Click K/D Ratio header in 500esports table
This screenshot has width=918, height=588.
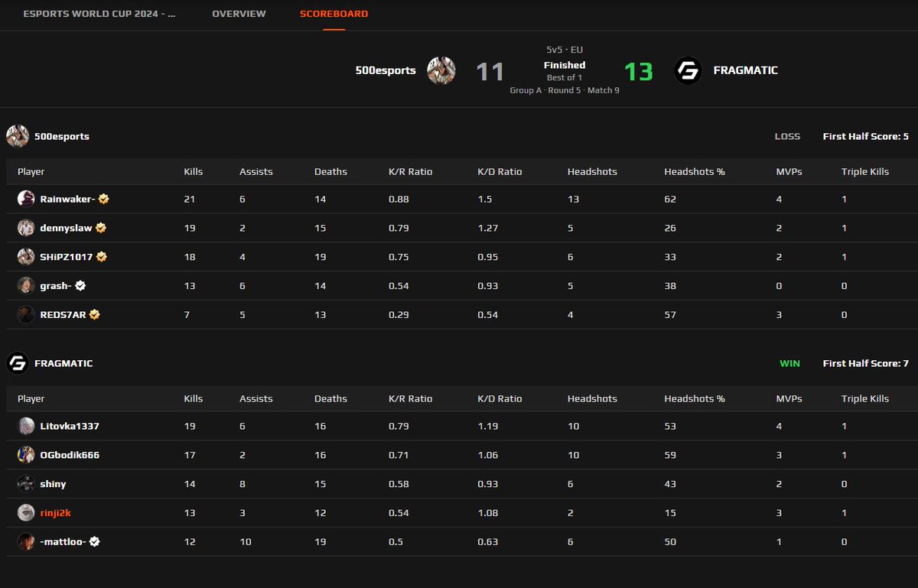[x=500, y=171]
